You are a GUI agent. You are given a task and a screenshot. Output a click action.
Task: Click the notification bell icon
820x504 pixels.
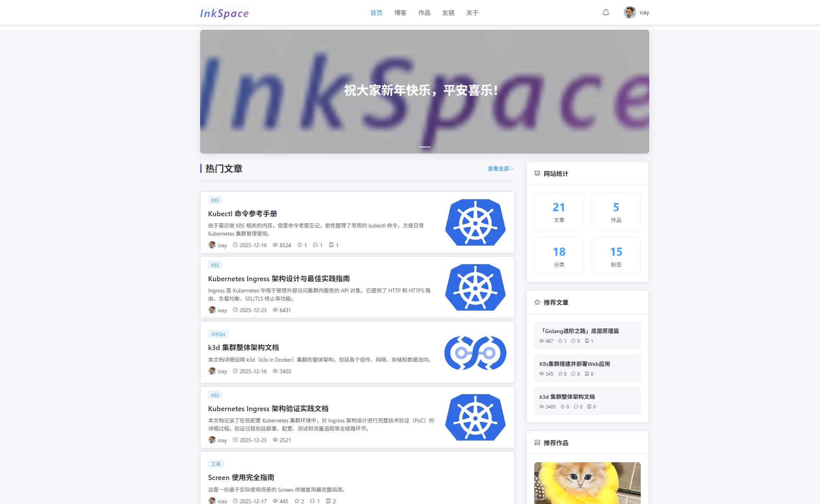click(606, 12)
